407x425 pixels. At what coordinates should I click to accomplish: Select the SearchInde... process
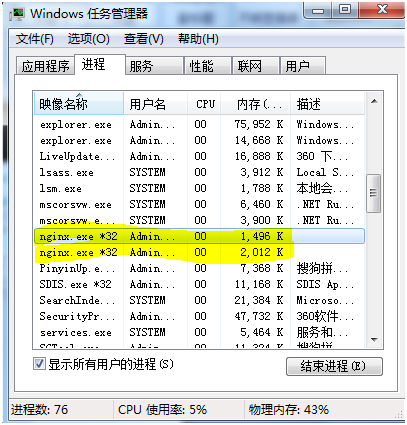pos(199,300)
